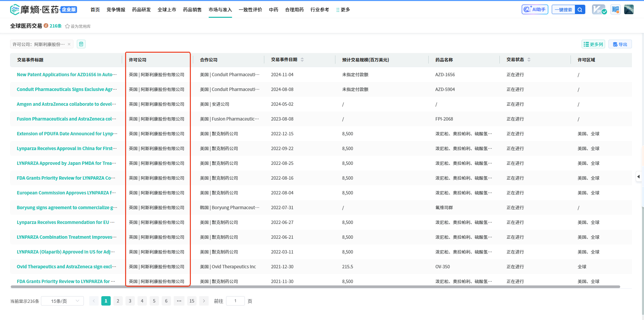This screenshot has height=320, width=644.
Task: Open the 中药 menu
Action: point(274,9)
